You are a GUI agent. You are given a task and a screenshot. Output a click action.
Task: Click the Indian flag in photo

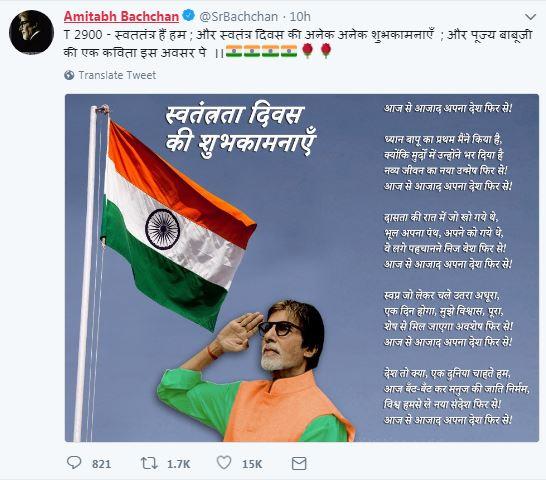tap(178, 223)
